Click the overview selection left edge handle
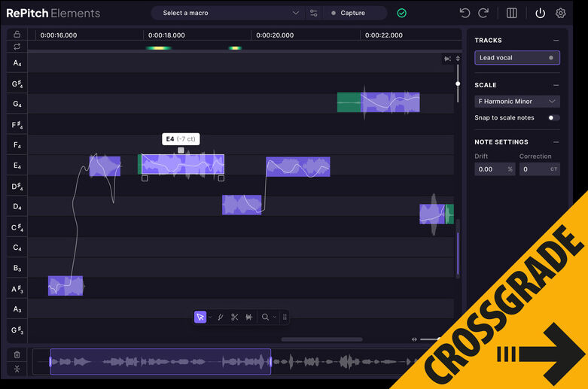Image resolution: width=588 pixels, height=389 pixels. point(50,362)
